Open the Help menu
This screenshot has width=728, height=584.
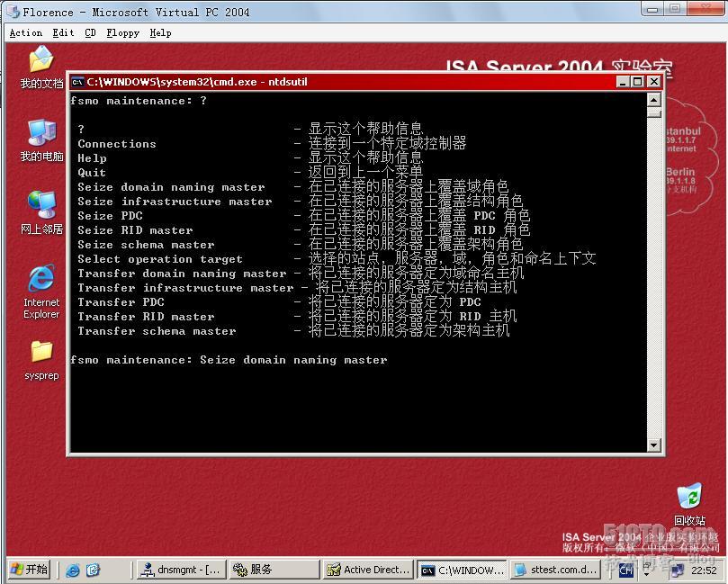click(160, 33)
